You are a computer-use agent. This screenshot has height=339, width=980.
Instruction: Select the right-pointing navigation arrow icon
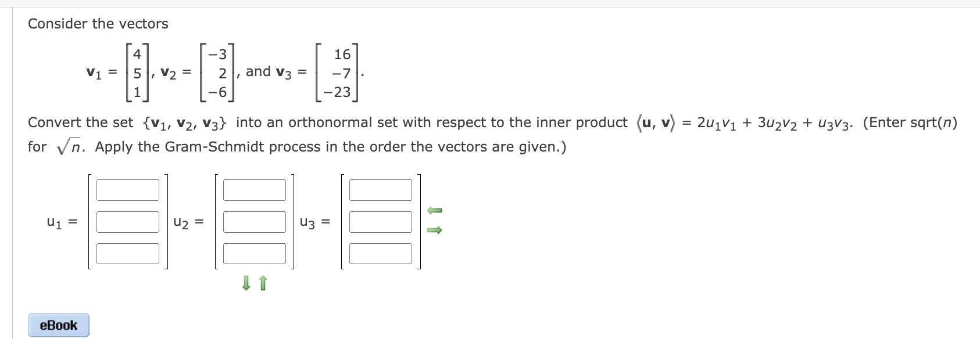pyautogui.click(x=435, y=231)
